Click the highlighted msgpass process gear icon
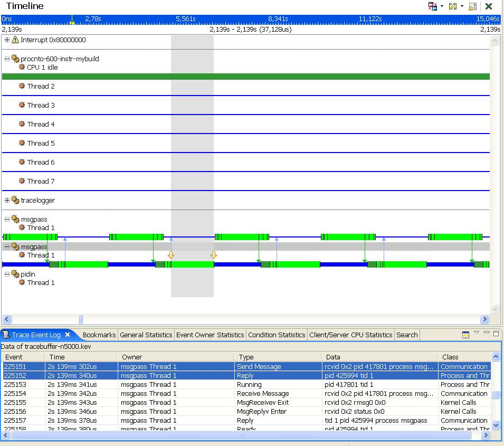This screenshot has height=446, width=504. pyautogui.click(x=15, y=246)
